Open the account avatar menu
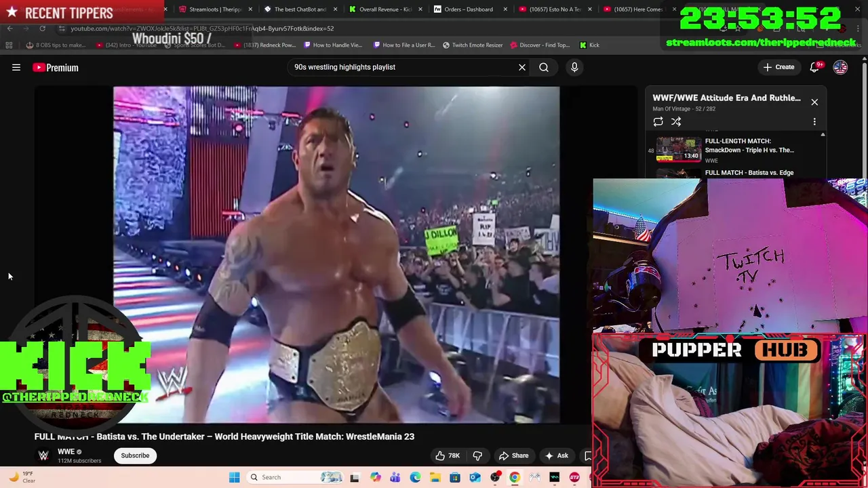 click(x=840, y=67)
